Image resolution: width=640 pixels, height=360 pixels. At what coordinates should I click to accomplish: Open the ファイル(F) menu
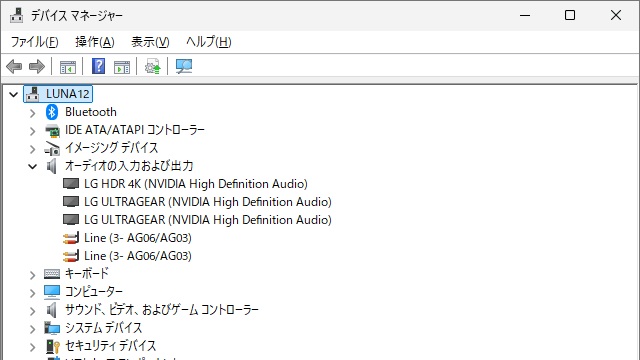pyautogui.click(x=35, y=42)
